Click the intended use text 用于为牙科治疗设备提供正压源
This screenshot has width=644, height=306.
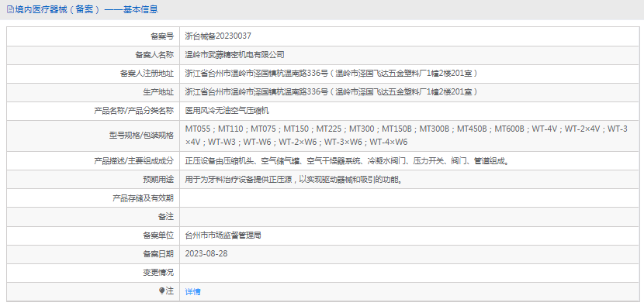pos(293,179)
